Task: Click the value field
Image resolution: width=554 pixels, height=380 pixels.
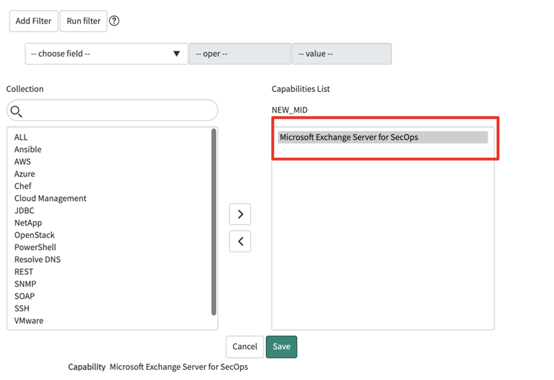Action: 342,54
